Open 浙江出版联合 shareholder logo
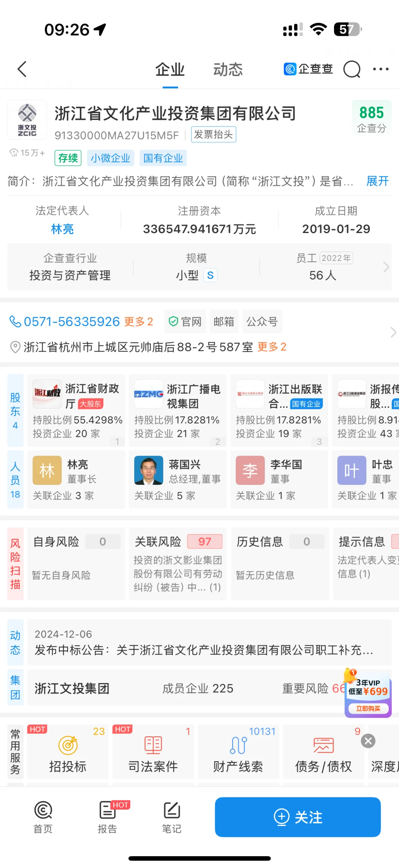The height and width of the screenshot is (868, 399). coord(250,394)
